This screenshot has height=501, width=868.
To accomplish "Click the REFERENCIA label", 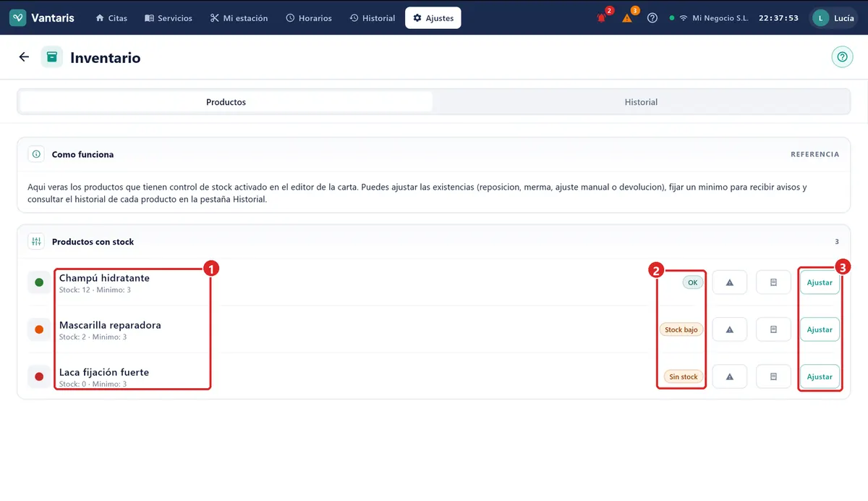I will click(x=814, y=154).
